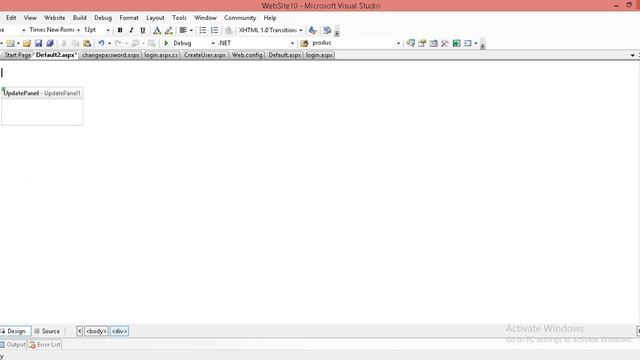
Task: Click the icon right of accessibility check
Action: click(x=327, y=30)
